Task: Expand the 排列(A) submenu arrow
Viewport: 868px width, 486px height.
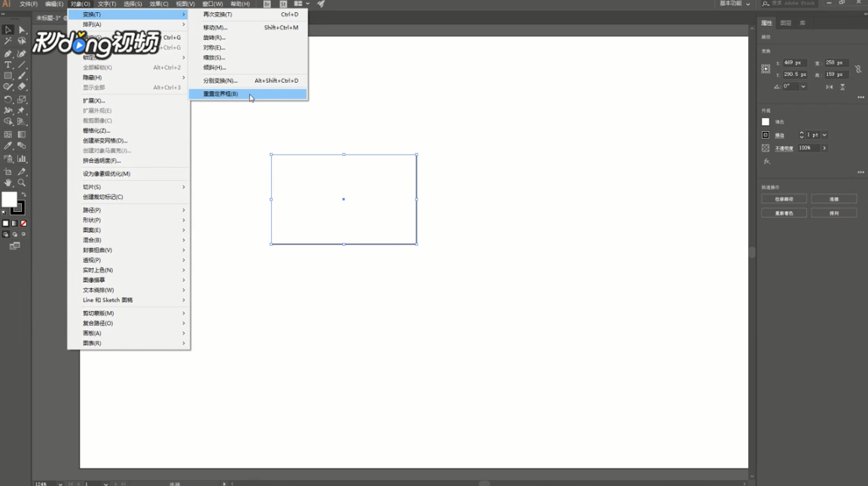Action: click(184, 24)
